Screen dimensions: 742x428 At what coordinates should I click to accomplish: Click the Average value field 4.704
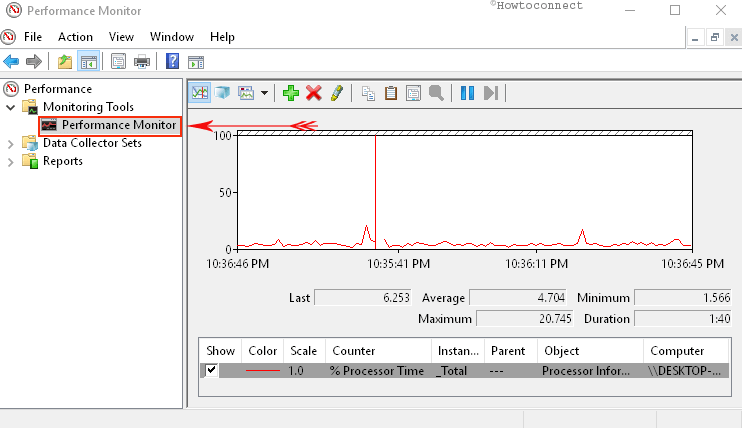pyautogui.click(x=518, y=297)
